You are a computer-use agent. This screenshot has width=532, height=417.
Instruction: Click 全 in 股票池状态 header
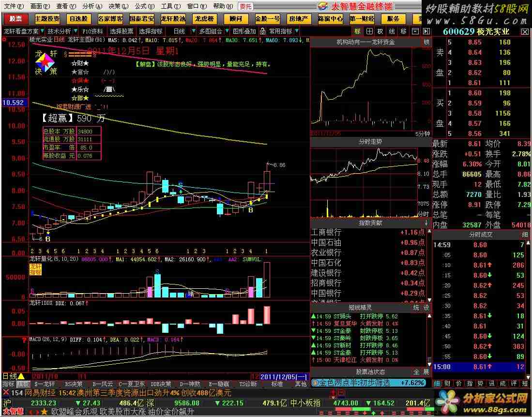pos(416,372)
